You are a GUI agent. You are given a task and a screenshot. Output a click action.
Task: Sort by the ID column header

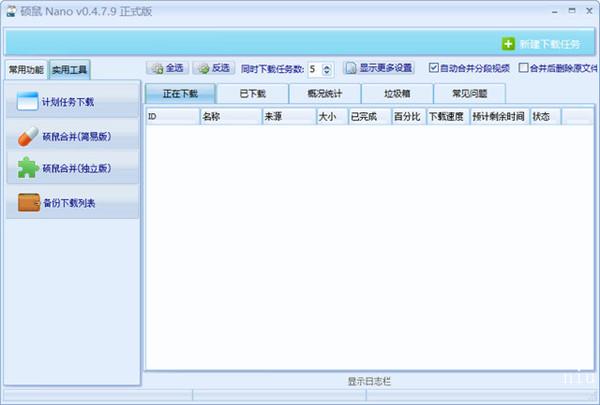coord(173,116)
